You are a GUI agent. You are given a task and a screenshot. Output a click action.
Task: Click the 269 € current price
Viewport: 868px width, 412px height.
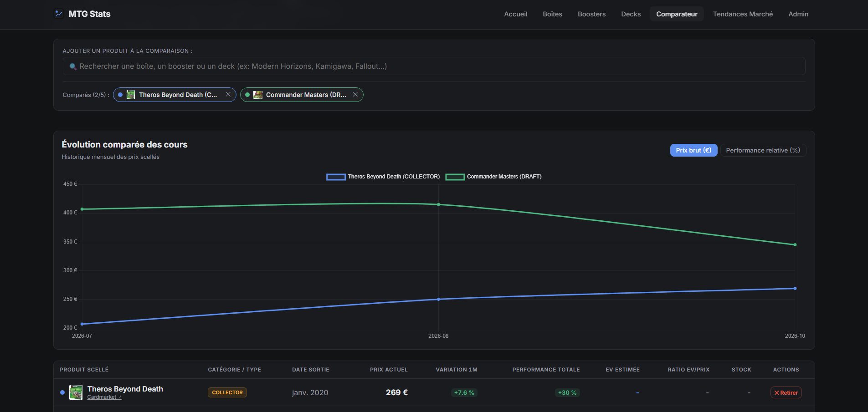click(397, 392)
